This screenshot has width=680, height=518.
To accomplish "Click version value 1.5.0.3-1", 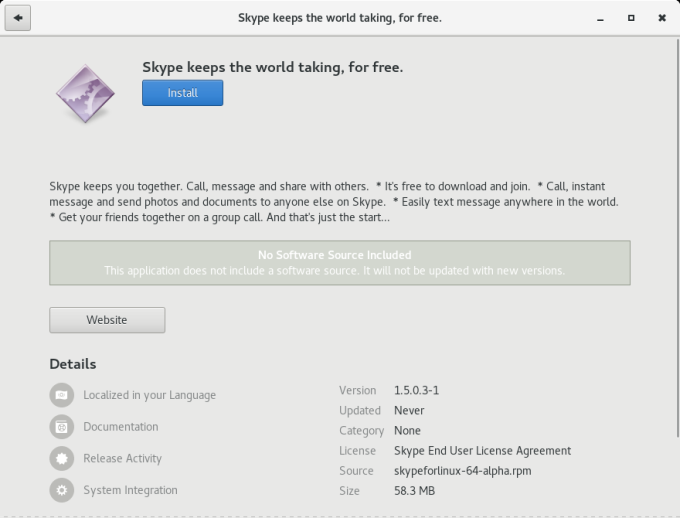I will point(416,390).
